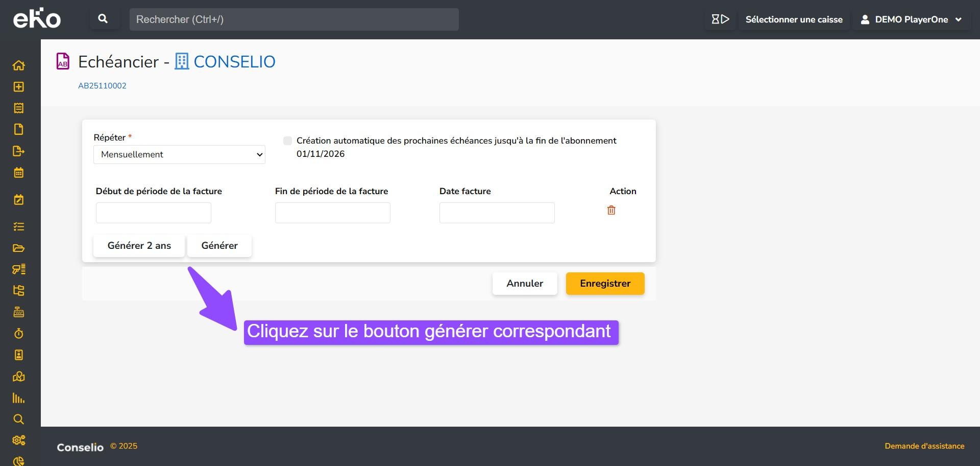Open the CONSELIO company link
The height and width of the screenshot is (466, 980).
234,62
